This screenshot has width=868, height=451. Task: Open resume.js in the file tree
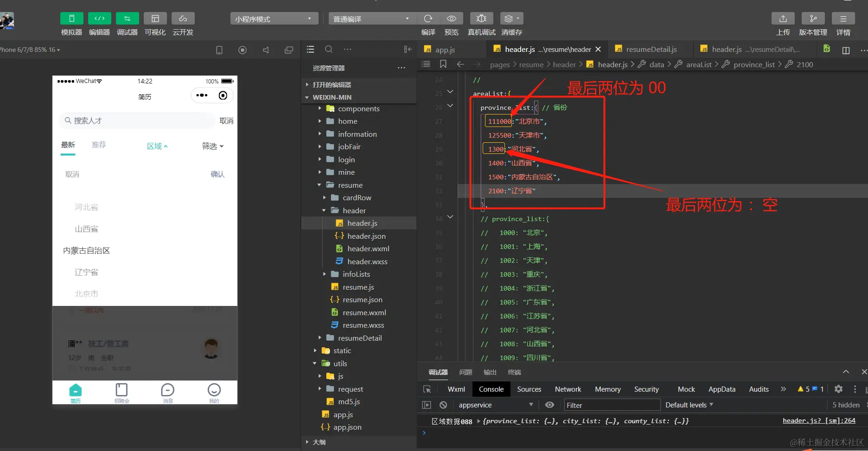pos(359,287)
